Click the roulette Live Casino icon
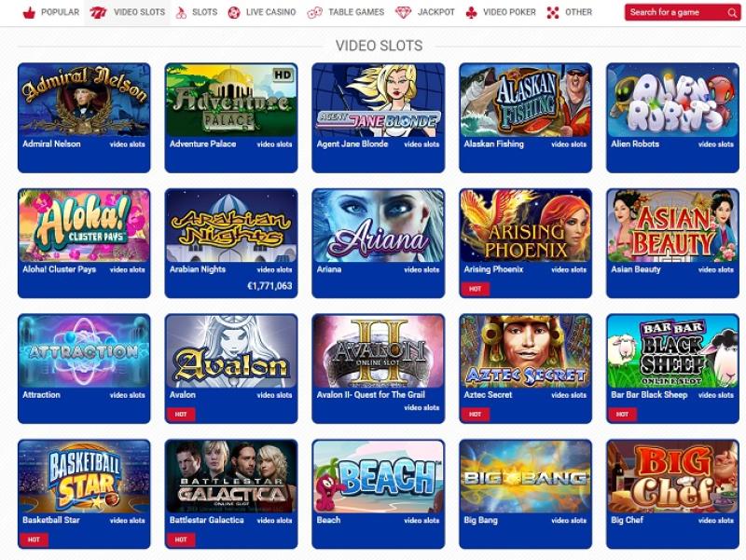 coord(234,13)
